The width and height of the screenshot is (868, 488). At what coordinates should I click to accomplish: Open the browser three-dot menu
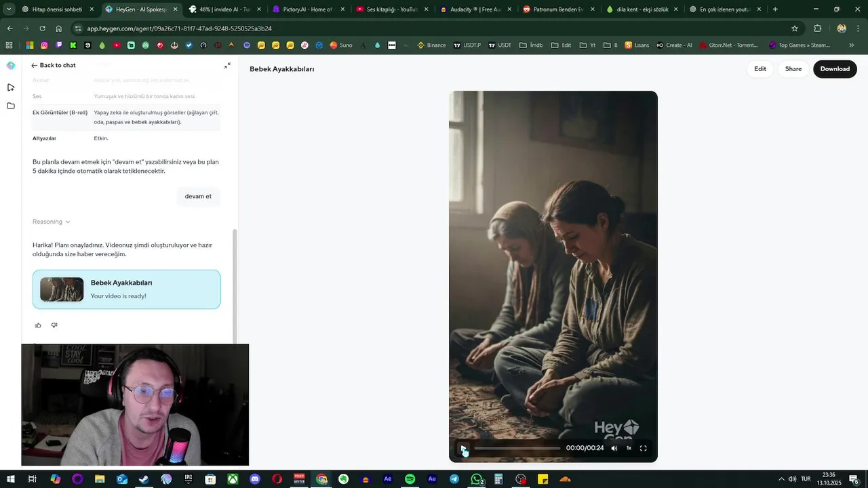(x=859, y=28)
